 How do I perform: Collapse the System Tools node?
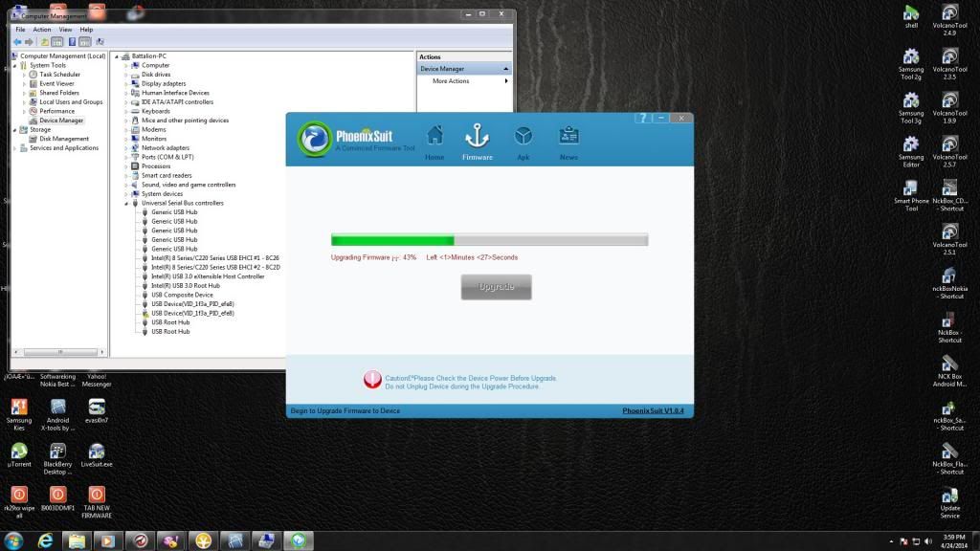15,66
